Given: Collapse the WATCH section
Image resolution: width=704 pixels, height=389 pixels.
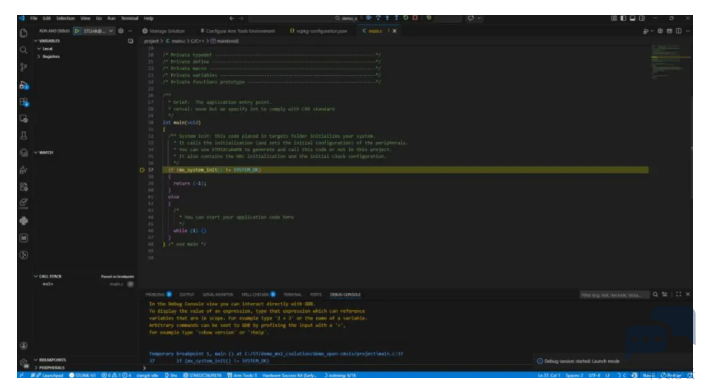Looking at the screenshot, I should coord(44,153).
